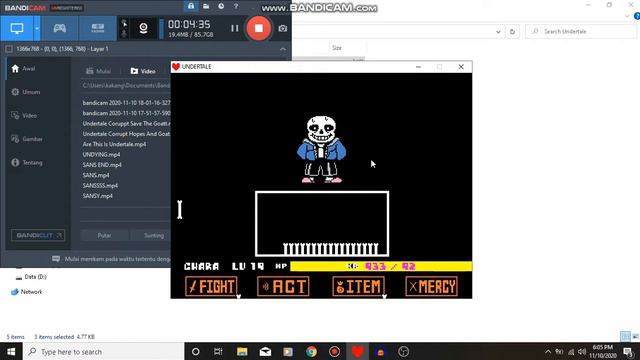Open Bandicam output folder icon
Viewport: 640px width, 360px height.
(206, 6)
